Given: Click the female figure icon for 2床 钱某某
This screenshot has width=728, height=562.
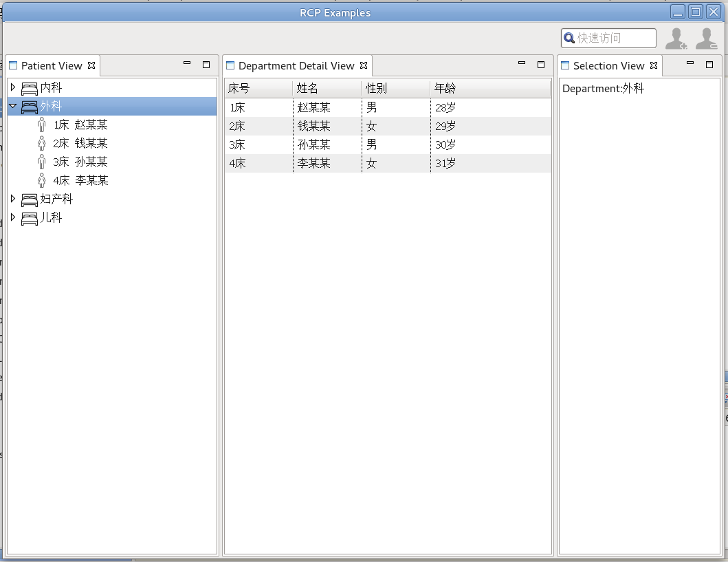Looking at the screenshot, I should 42,143.
